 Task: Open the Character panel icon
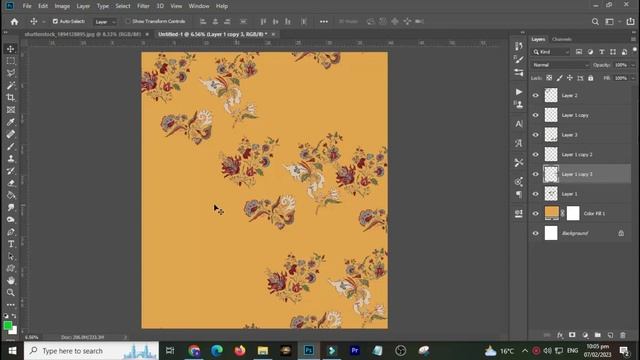tap(519, 124)
